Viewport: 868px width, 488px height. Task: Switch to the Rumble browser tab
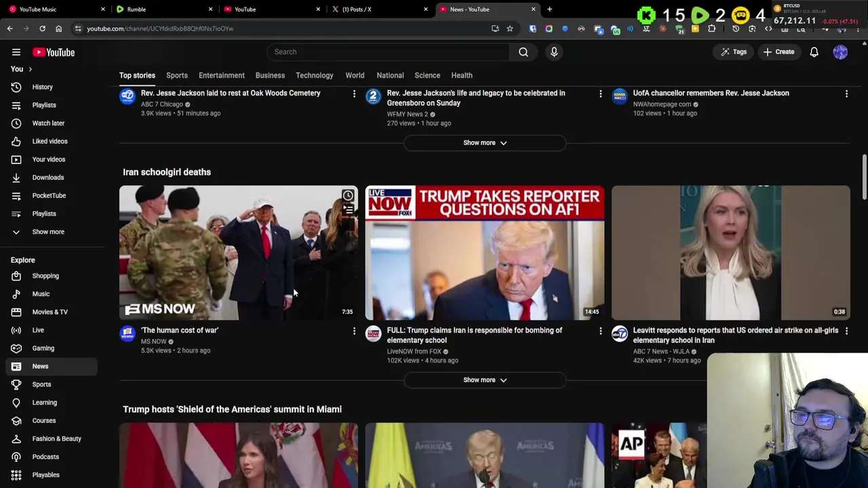[x=163, y=9]
